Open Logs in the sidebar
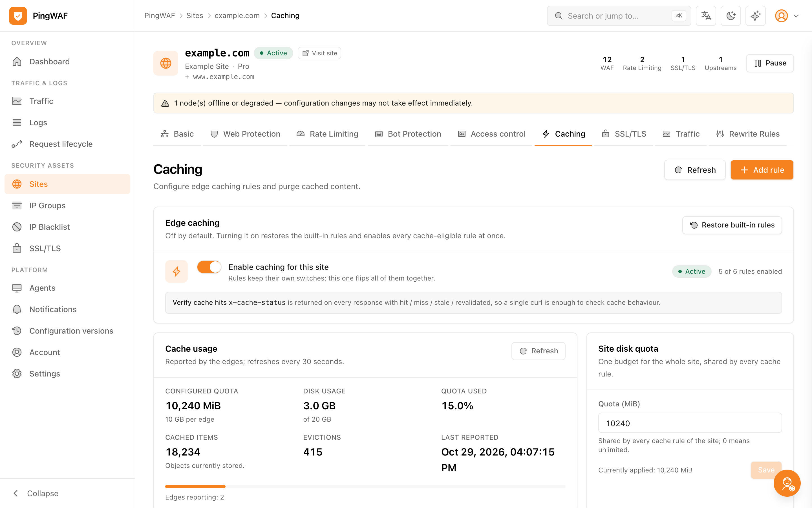The height and width of the screenshot is (508, 812). 67,123
